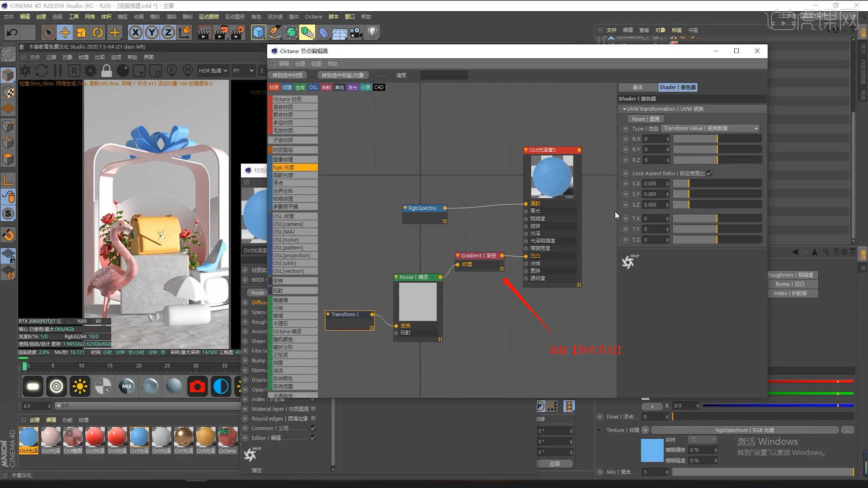Screen dimensions: 868x488
Task: Click the Reset button
Action: pyautogui.click(x=645, y=119)
